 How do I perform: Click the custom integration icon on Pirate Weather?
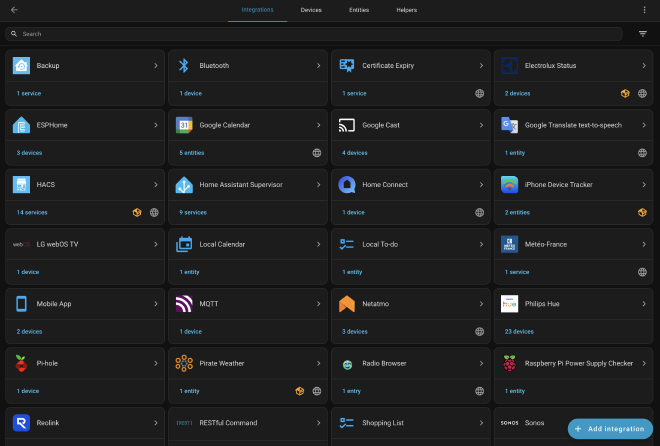point(300,391)
